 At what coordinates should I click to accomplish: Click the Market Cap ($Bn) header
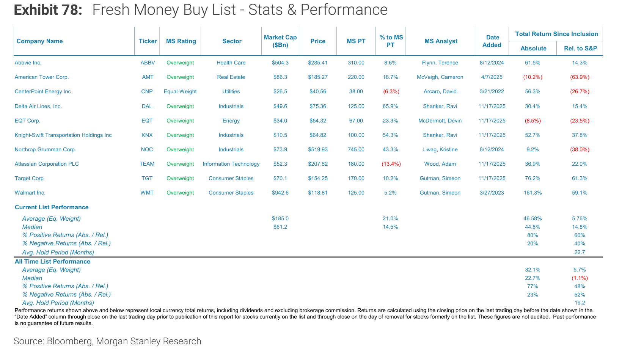tap(280, 41)
